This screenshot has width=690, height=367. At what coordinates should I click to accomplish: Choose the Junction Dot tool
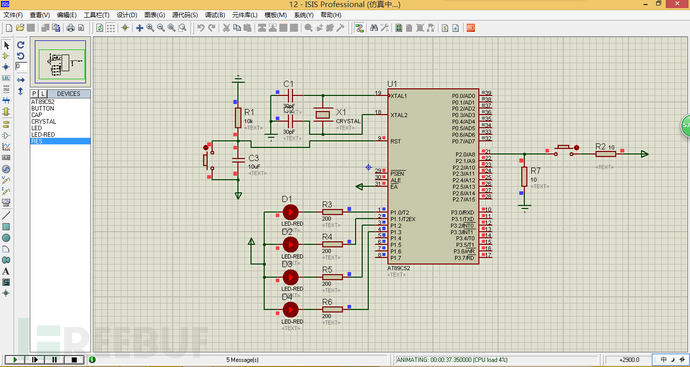(6, 67)
